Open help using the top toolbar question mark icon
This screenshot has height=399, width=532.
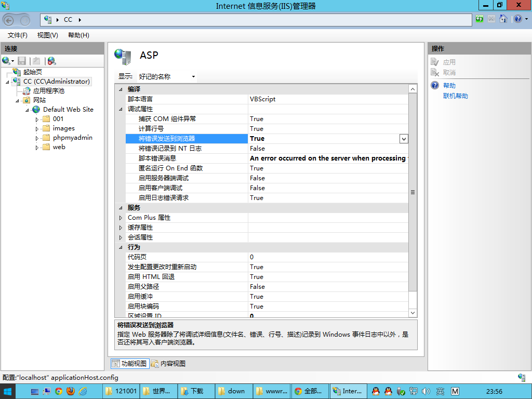(x=518, y=19)
